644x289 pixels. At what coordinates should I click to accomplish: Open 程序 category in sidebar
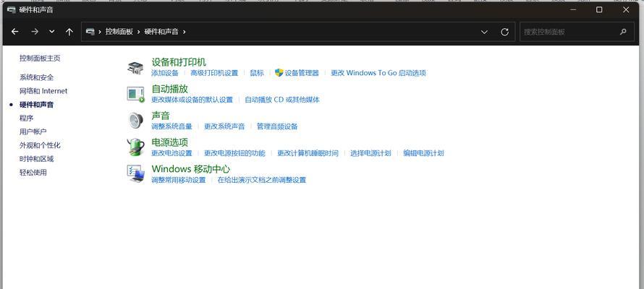point(26,118)
